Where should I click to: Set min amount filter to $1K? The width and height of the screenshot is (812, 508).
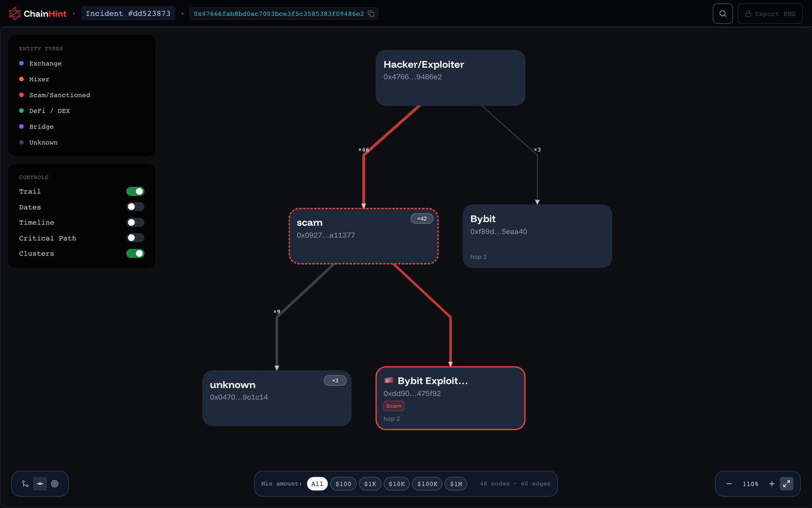coord(370,484)
